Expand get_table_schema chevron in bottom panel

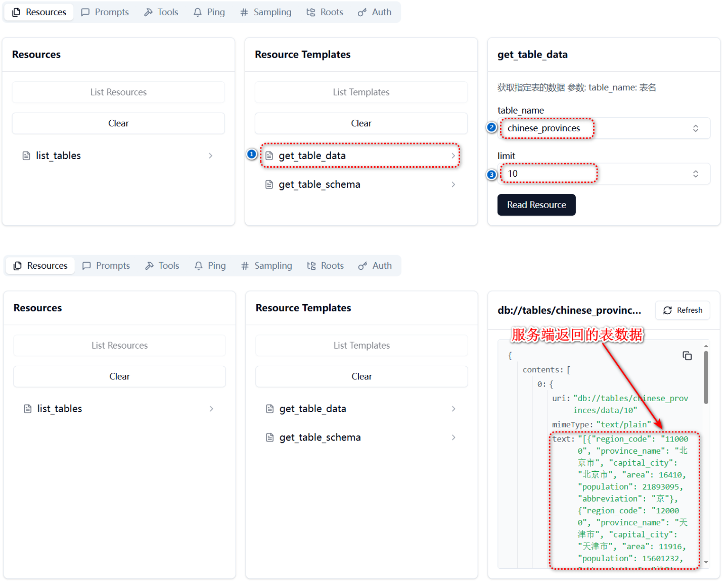453,438
